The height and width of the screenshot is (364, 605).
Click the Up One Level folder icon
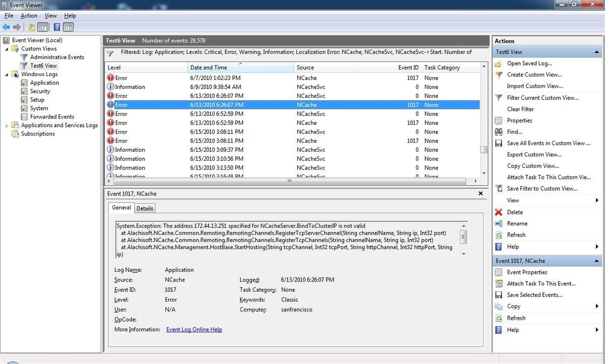click(32, 27)
